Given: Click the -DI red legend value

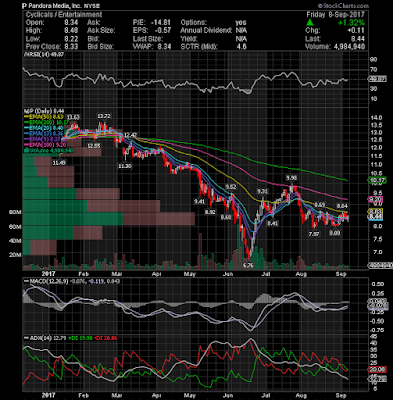Looking at the screenshot, I should click(105, 338).
